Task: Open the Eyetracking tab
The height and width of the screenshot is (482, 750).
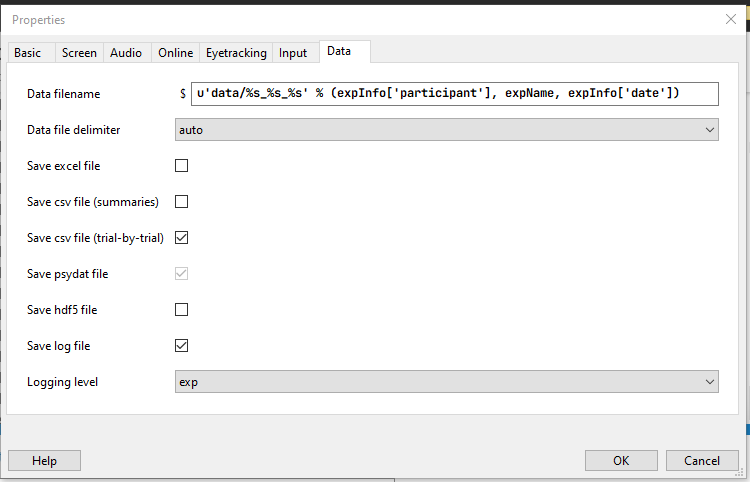Action: point(236,53)
